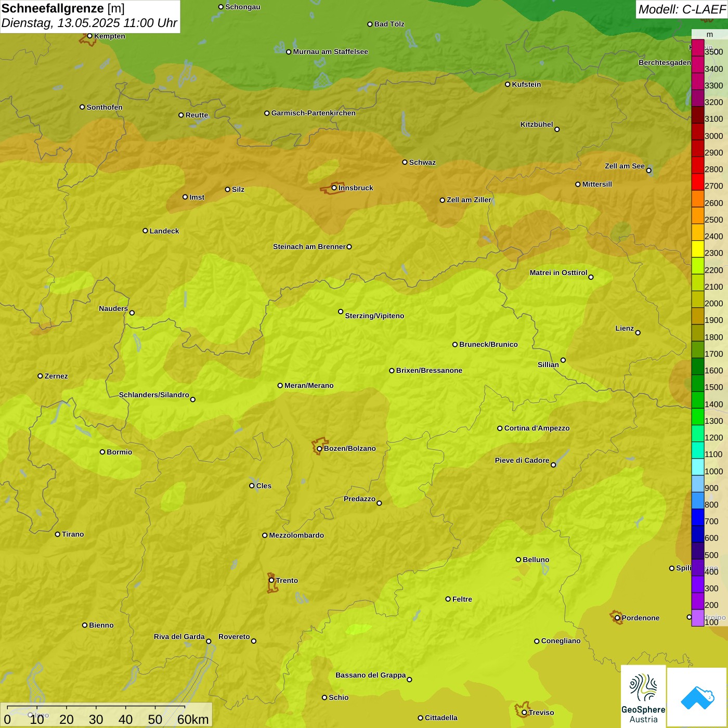Image resolution: width=728 pixels, height=728 pixels.
Task: Pick the Zell am See marker
Action: pyautogui.click(x=648, y=170)
